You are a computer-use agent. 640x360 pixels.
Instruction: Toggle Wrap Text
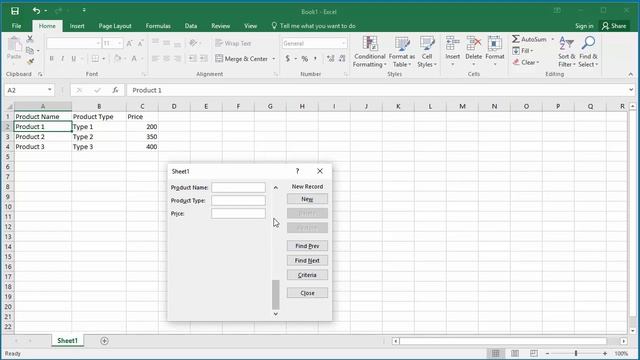click(233, 43)
